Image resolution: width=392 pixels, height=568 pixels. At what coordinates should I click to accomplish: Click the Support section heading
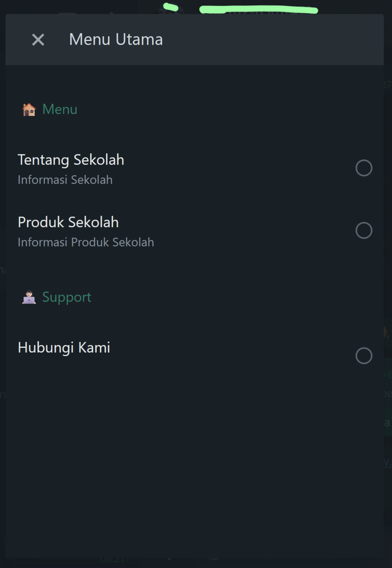pyautogui.click(x=67, y=297)
